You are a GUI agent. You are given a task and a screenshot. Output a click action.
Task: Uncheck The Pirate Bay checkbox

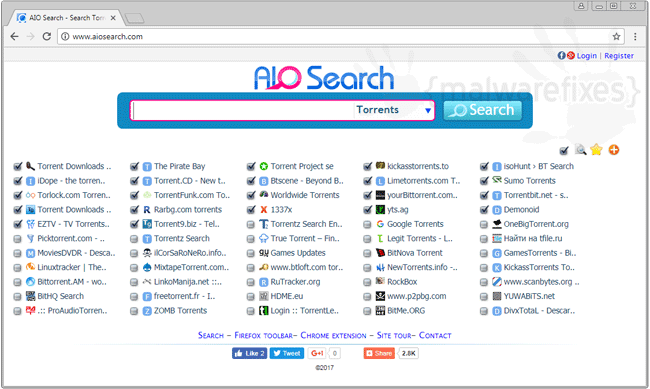[x=134, y=166]
